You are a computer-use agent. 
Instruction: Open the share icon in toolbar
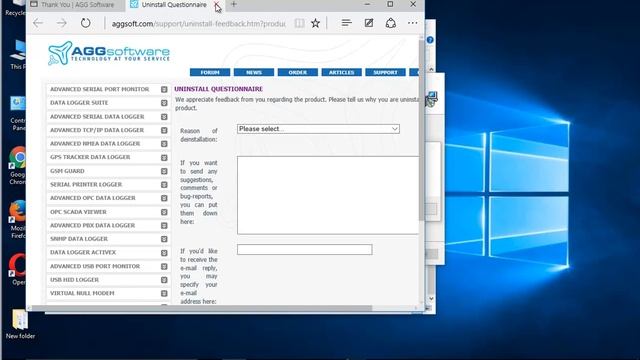[391, 23]
